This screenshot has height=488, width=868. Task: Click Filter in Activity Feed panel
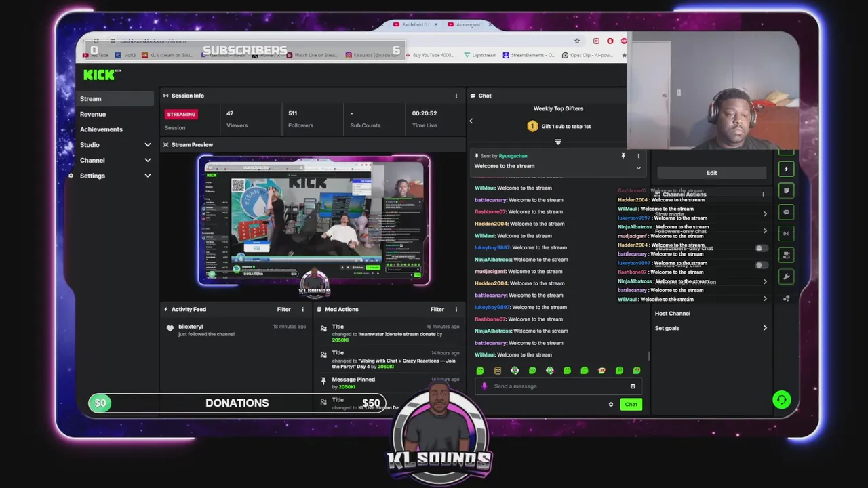283,310
